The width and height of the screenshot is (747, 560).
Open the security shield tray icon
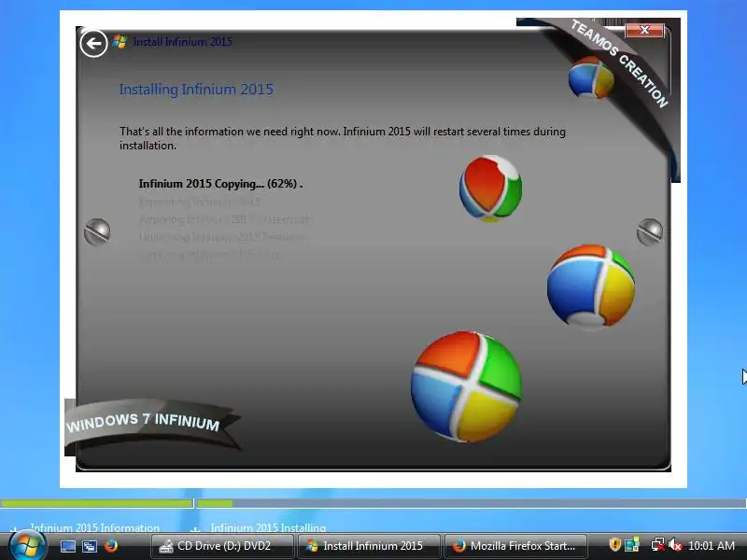click(x=614, y=544)
